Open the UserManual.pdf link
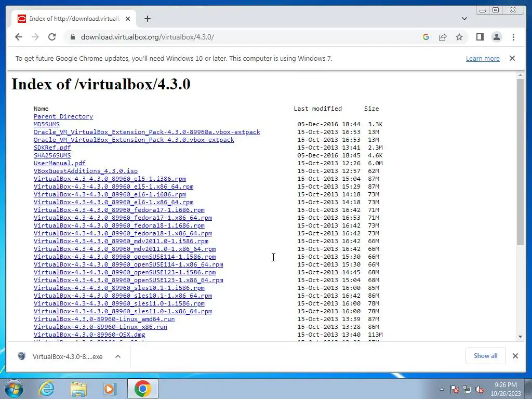The width and height of the screenshot is (532, 399). [x=59, y=163]
